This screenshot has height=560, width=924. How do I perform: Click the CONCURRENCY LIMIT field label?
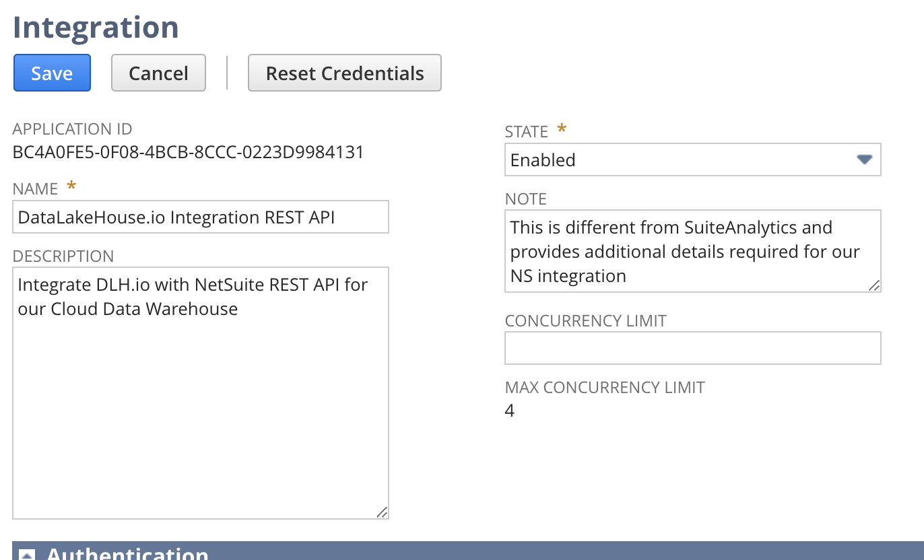tap(585, 321)
